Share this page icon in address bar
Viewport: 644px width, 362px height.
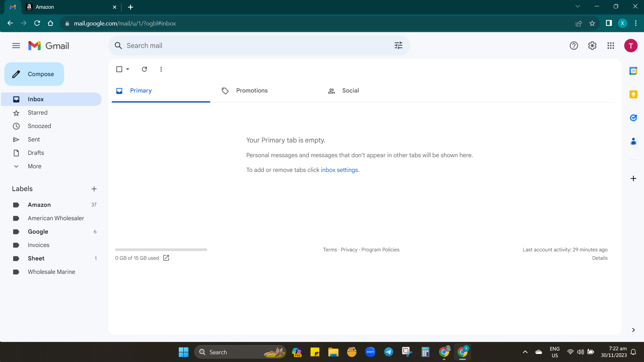tap(579, 23)
